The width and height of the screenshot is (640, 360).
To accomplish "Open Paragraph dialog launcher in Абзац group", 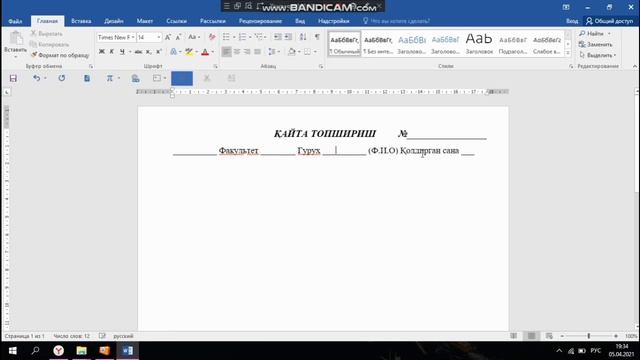I will click(321, 66).
